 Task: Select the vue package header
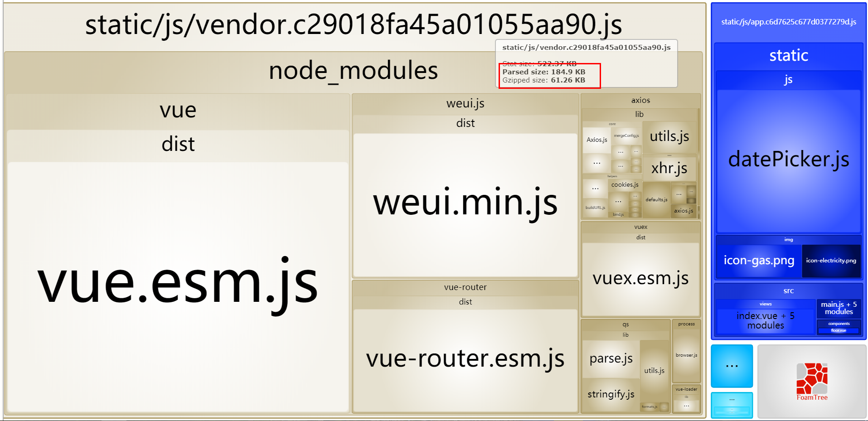coord(178,111)
